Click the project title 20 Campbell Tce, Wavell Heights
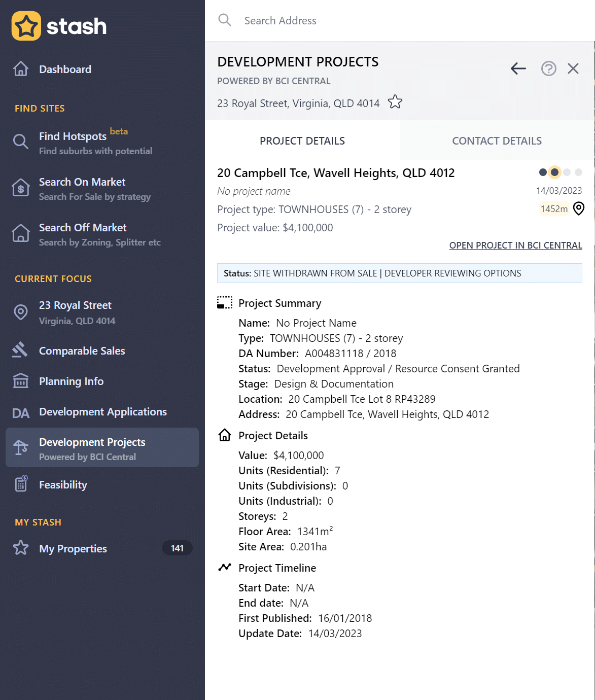The width and height of the screenshot is (595, 700). tap(336, 173)
